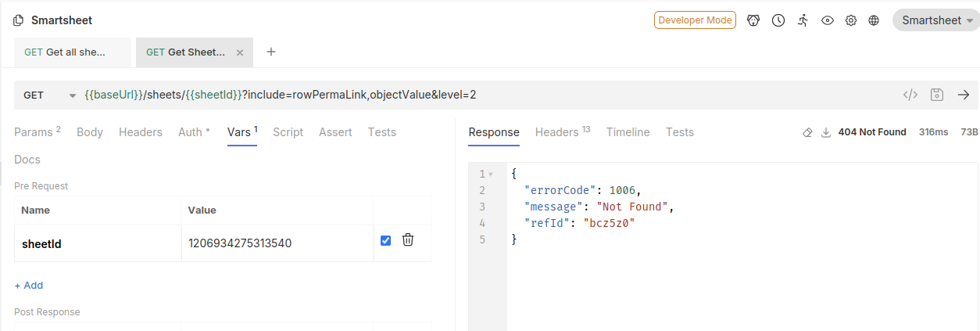Open the Assert tab

[335, 132]
